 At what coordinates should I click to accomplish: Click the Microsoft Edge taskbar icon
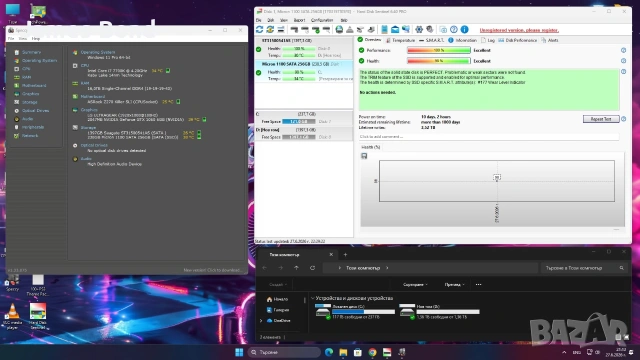click(329, 352)
